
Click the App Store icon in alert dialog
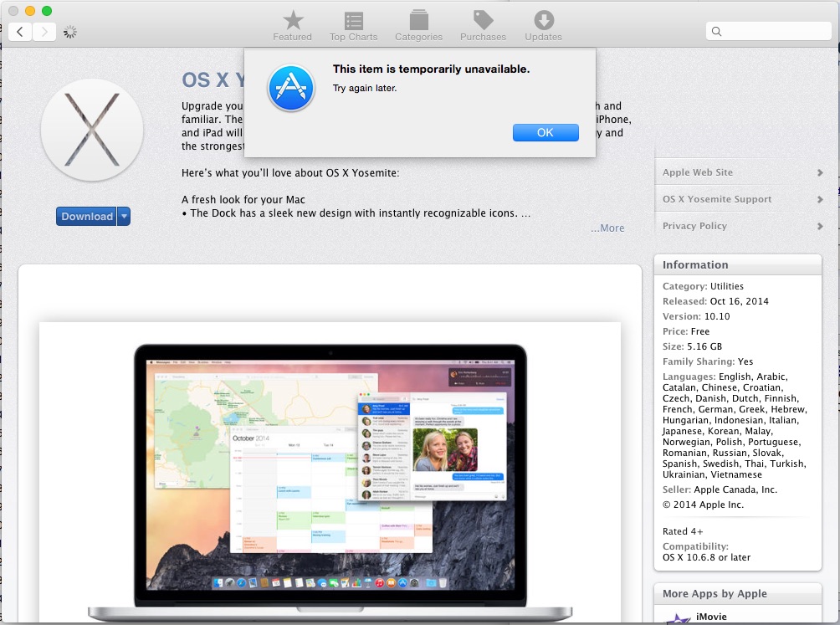(x=291, y=89)
